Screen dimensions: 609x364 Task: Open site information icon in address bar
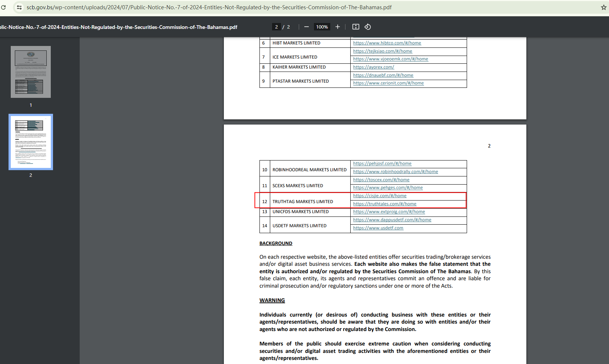[19, 7]
